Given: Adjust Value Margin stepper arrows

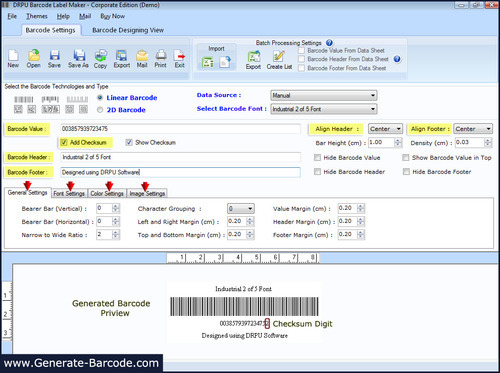Looking at the screenshot, I should (361, 208).
